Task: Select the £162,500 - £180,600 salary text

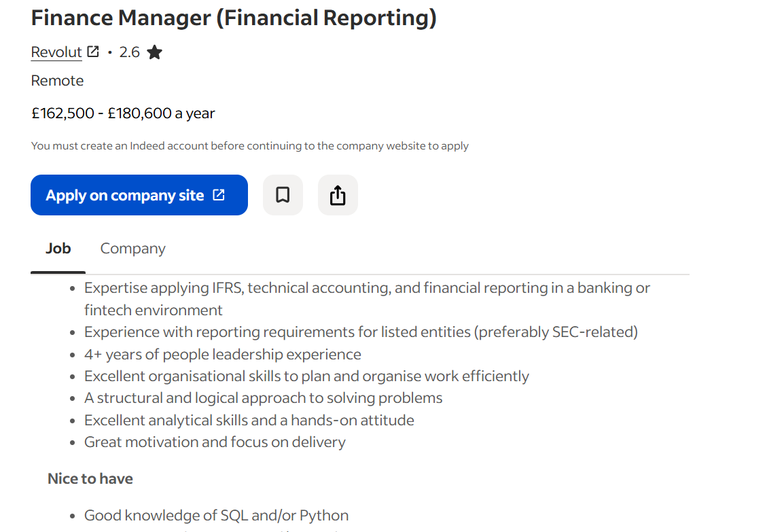Action: coord(123,113)
